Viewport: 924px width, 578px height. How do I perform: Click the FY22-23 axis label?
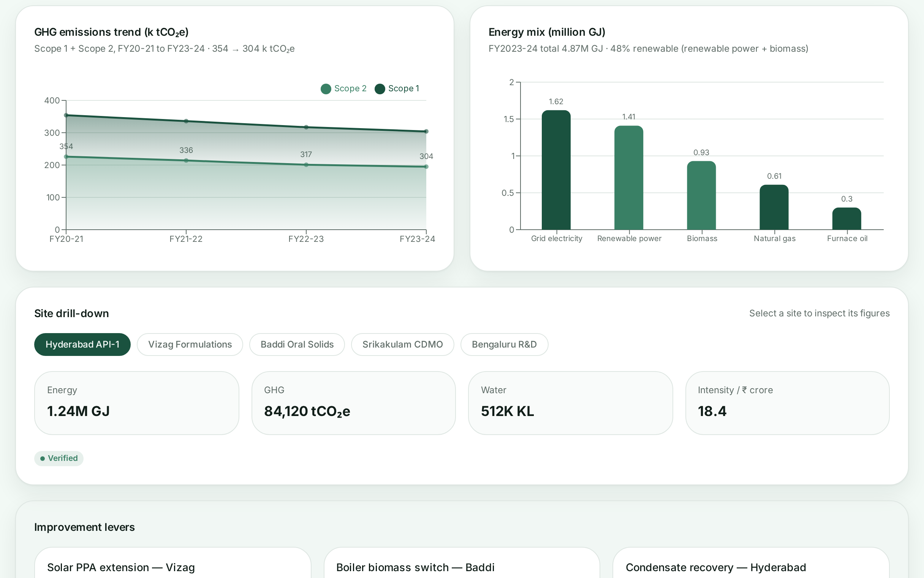306,239
